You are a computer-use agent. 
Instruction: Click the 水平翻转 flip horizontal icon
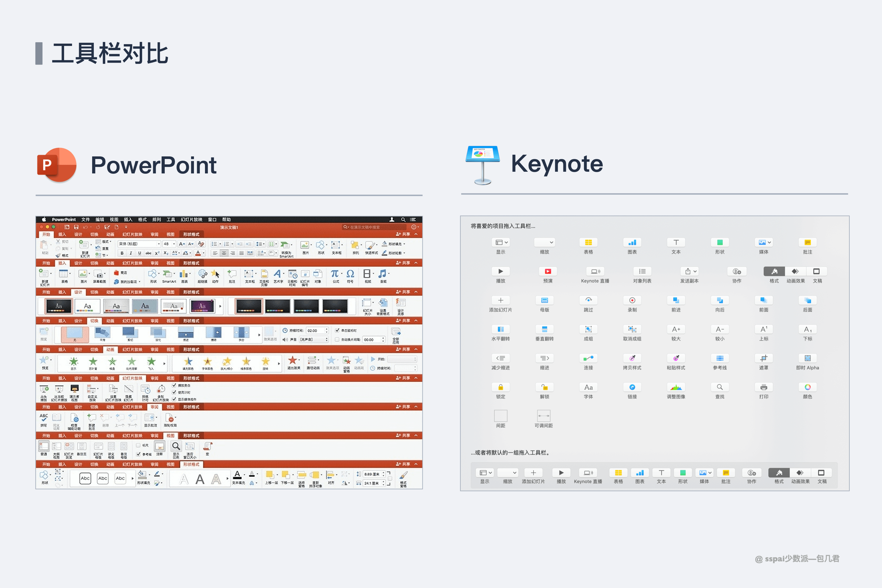(500, 329)
